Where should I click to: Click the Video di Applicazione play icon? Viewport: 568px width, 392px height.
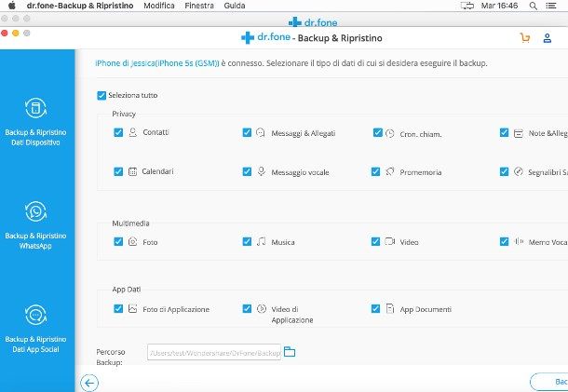click(x=261, y=309)
